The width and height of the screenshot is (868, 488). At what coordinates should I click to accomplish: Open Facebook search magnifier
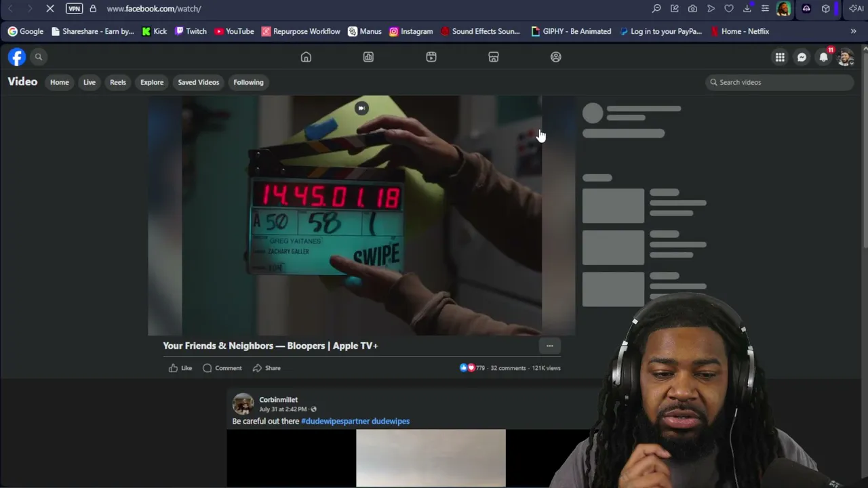click(x=39, y=57)
